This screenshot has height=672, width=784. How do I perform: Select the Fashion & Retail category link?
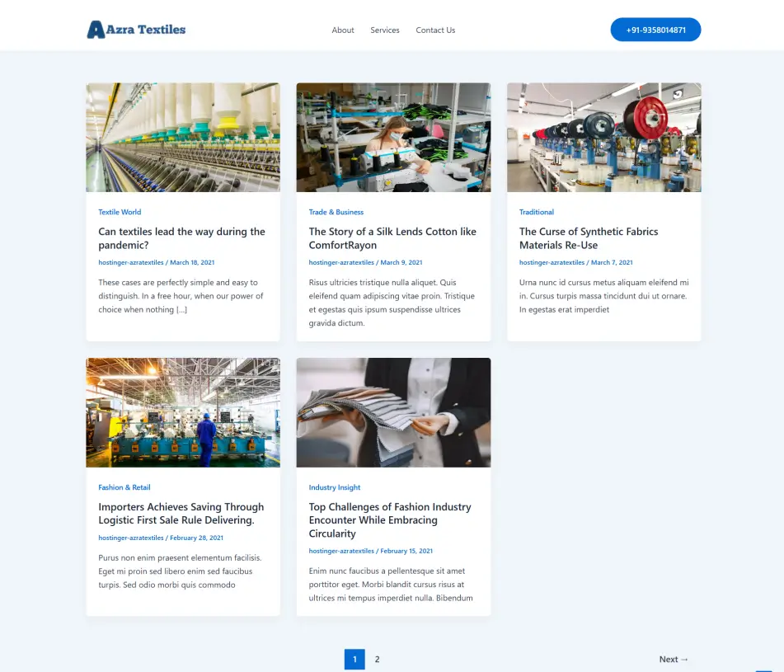coord(124,487)
